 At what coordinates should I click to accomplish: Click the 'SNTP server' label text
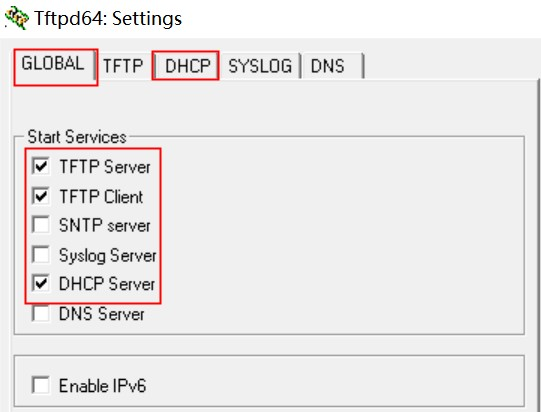pos(105,226)
